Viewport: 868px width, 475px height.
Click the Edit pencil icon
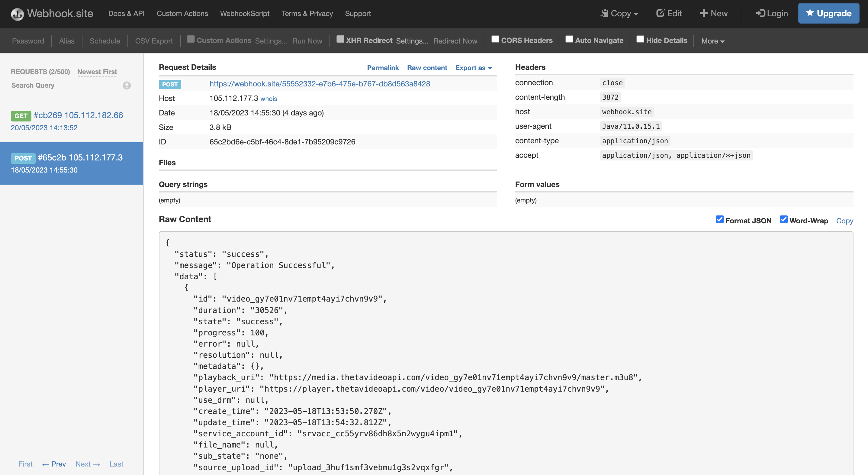(x=660, y=13)
